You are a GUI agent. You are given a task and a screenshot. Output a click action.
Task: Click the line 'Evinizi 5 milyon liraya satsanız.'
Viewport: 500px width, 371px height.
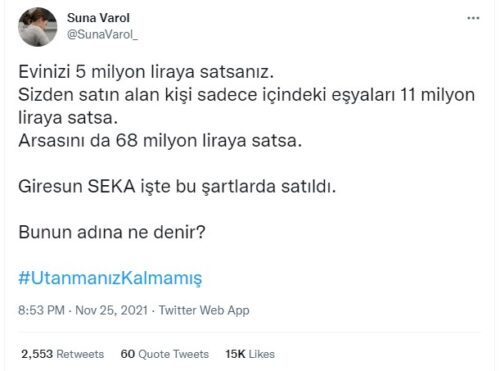[x=146, y=72]
